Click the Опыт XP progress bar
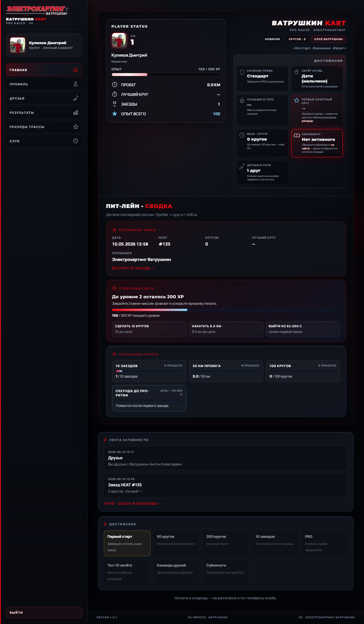The image size is (364, 624). coord(166,75)
